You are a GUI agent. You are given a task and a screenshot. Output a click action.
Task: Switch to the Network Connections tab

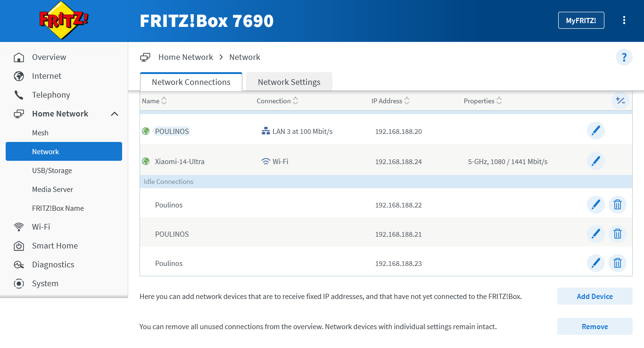pyautogui.click(x=191, y=82)
